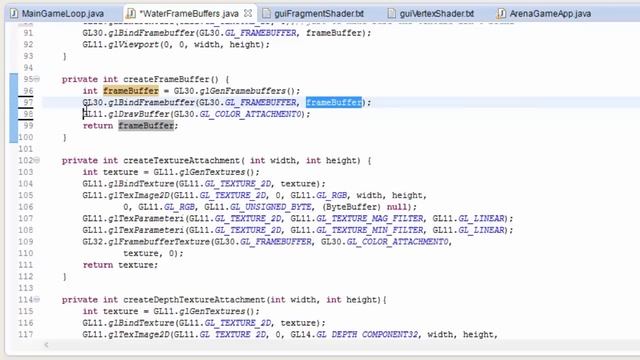640x360 pixels.
Task: Click GL_COLOR_ATTACHMENT0 on line 98
Action: (251, 114)
